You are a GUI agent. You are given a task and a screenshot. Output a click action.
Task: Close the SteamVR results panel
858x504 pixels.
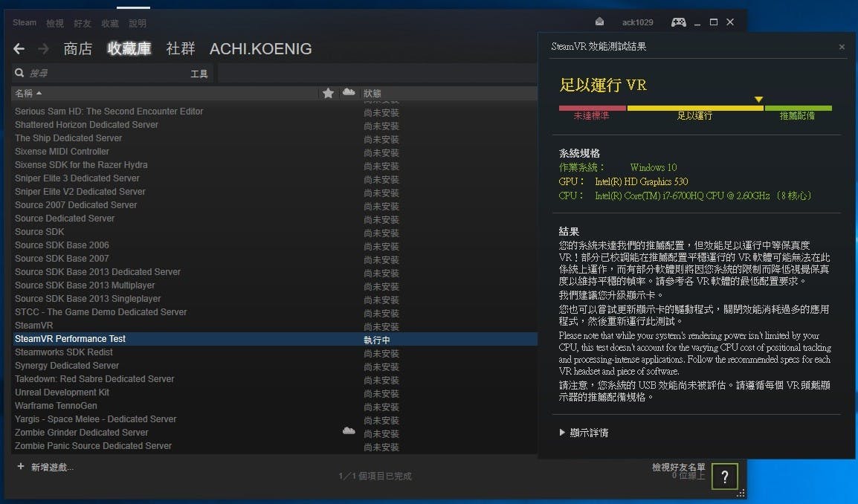click(x=842, y=47)
